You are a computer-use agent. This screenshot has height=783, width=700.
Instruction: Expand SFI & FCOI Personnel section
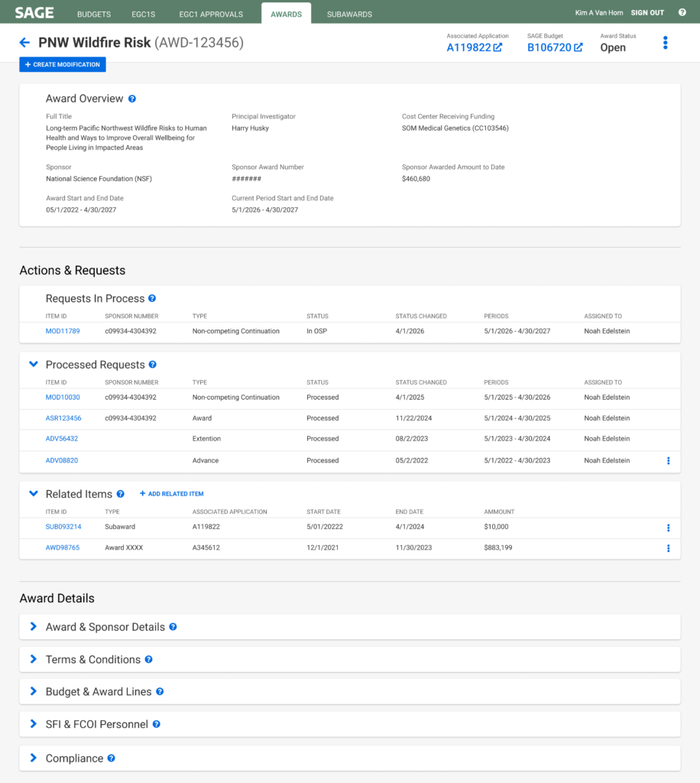(33, 724)
